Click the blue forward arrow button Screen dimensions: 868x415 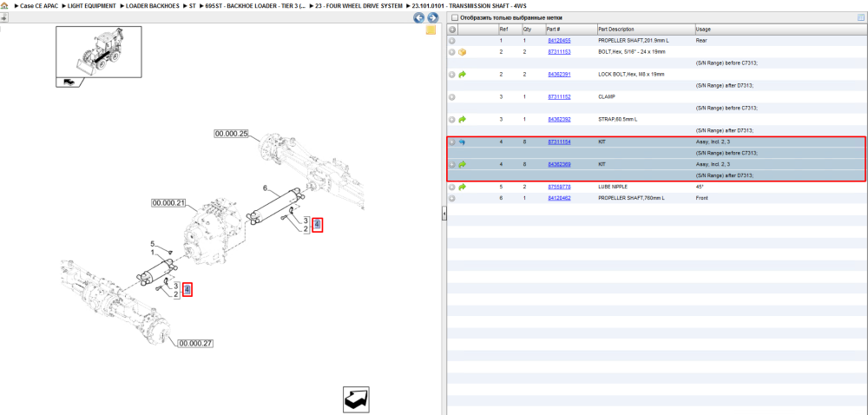point(433,17)
